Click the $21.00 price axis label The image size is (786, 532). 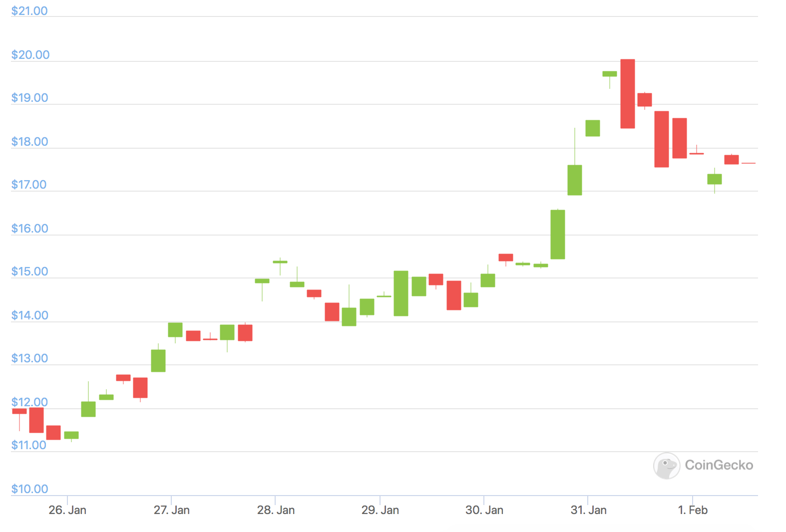pos(29,11)
